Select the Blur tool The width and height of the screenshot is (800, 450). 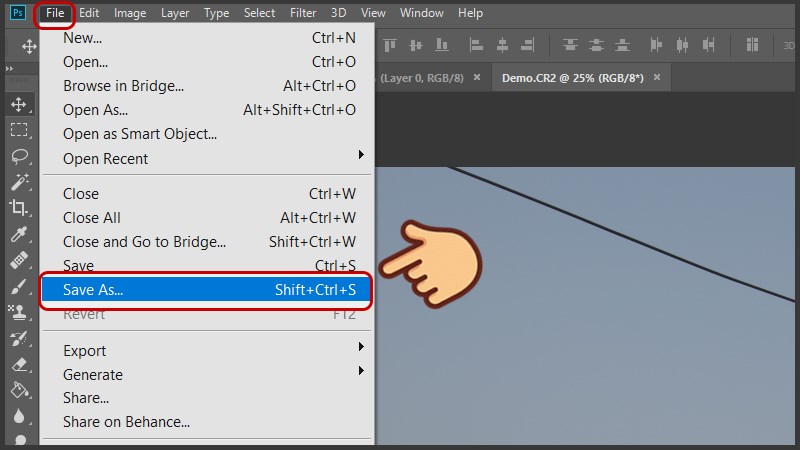click(x=19, y=416)
